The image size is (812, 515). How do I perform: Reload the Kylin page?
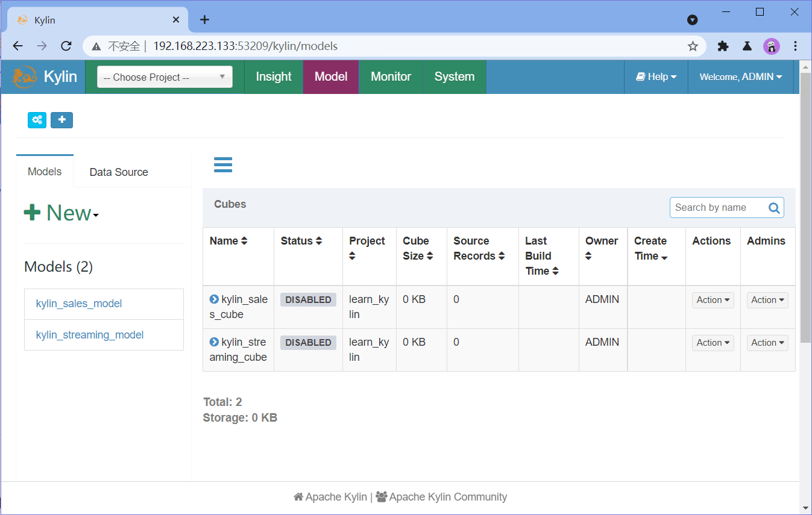[66, 46]
